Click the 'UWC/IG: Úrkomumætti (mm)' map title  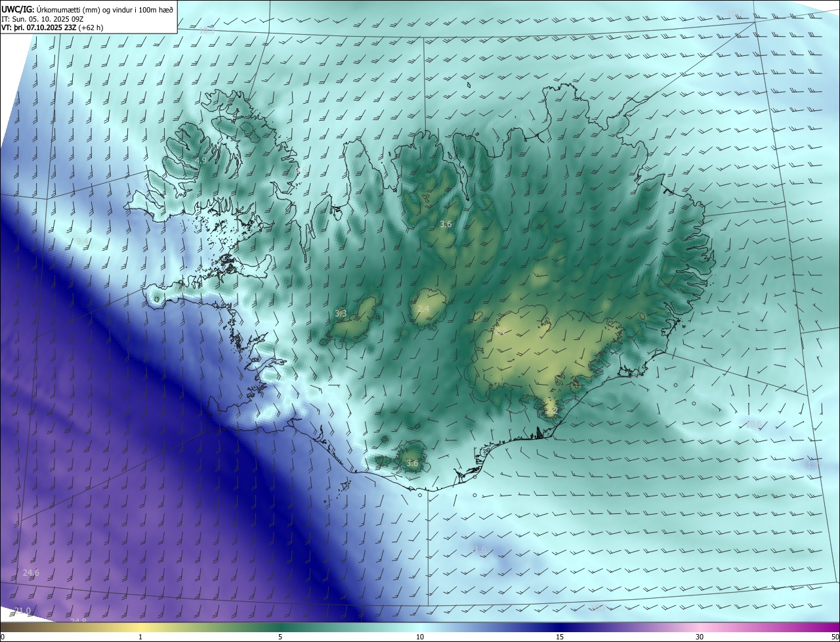click(88, 9)
